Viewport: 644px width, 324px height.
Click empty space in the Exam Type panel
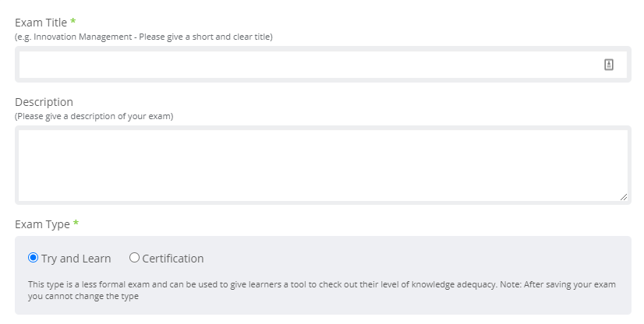411,259
